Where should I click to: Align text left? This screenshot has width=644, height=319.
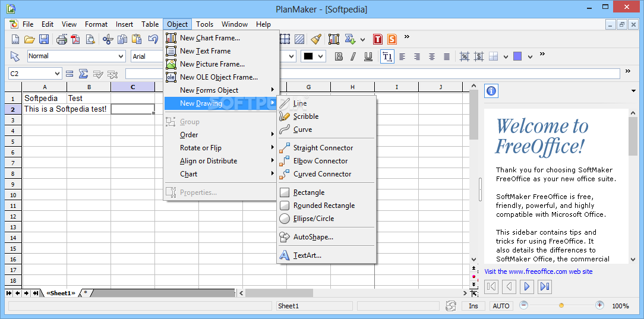pos(402,56)
